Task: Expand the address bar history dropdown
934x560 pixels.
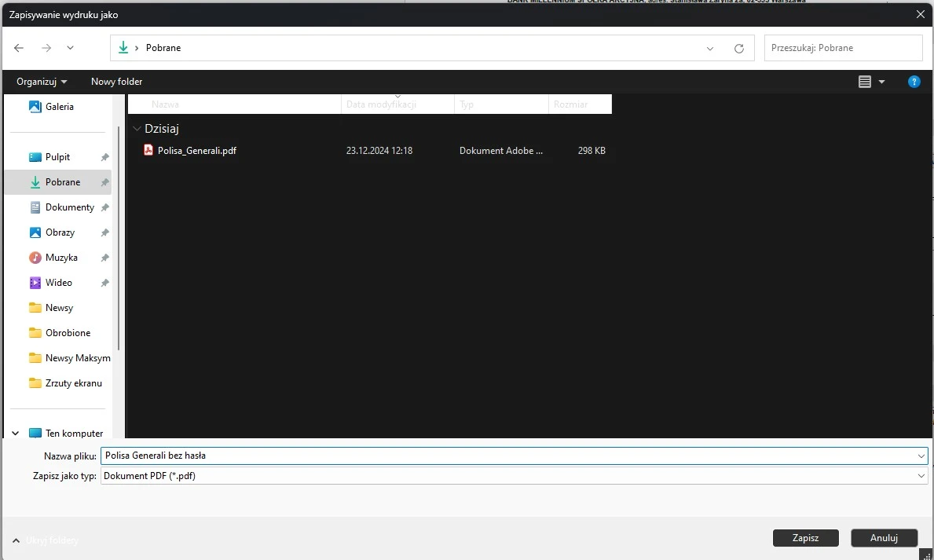Action: (710, 48)
